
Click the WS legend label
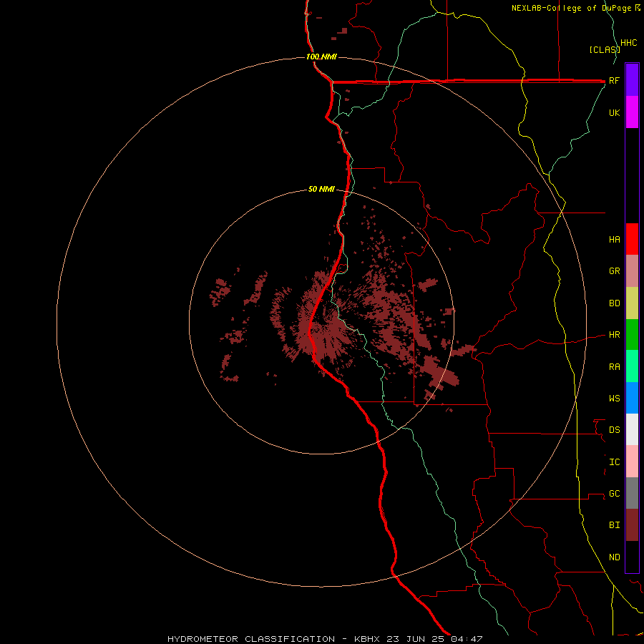pyautogui.click(x=615, y=398)
